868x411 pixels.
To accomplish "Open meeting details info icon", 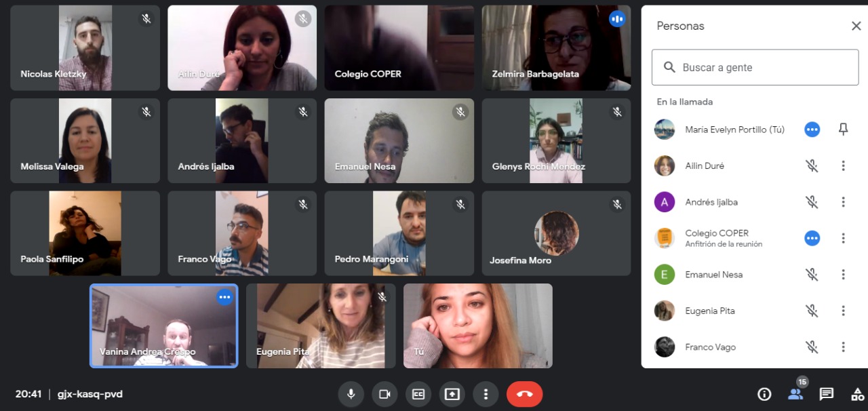I will [x=764, y=394].
